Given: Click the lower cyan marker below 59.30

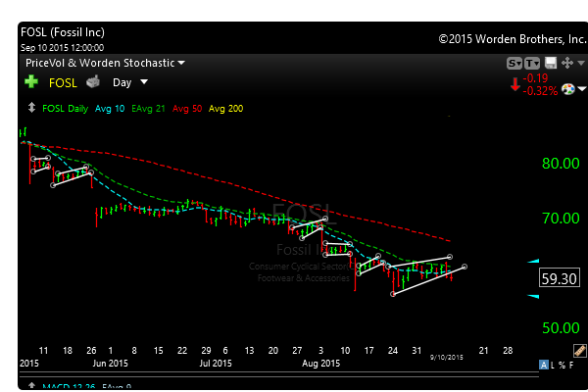Looking at the screenshot, I should coord(534,296).
